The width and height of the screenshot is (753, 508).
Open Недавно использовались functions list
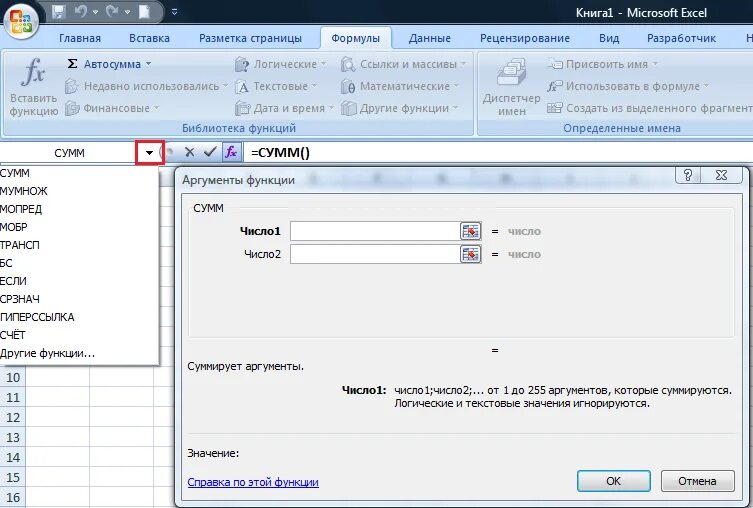pos(146,86)
